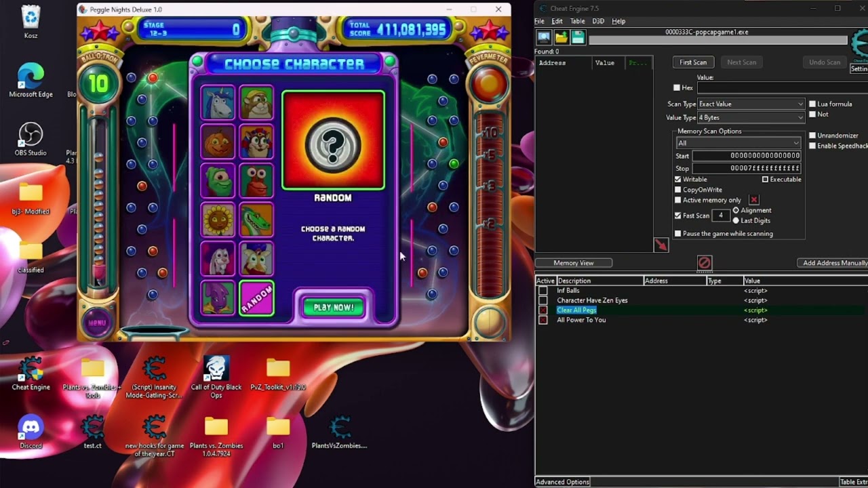Click the First Scan button

[x=693, y=62]
